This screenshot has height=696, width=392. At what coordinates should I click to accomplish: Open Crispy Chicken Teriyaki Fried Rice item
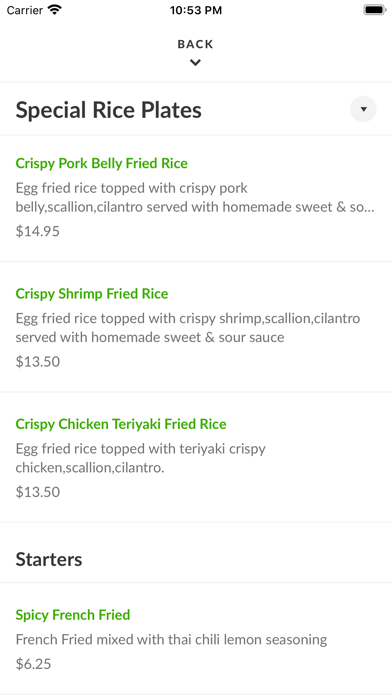point(196,458)
